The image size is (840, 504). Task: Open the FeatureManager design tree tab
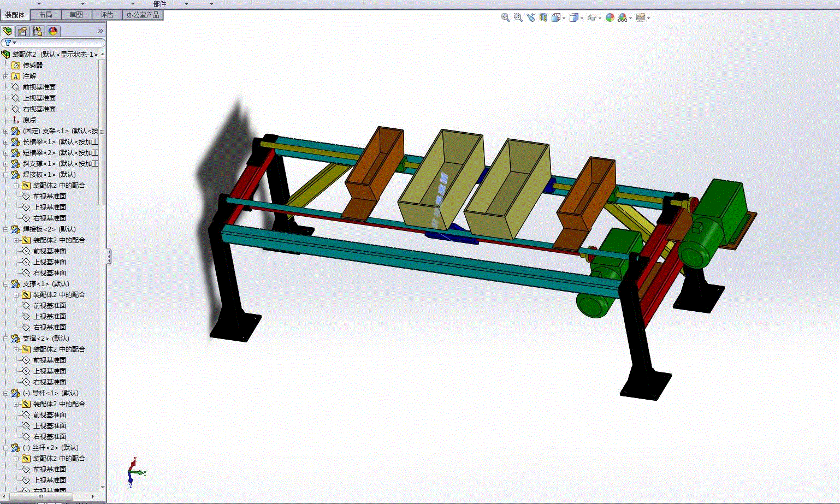point(7,31)
